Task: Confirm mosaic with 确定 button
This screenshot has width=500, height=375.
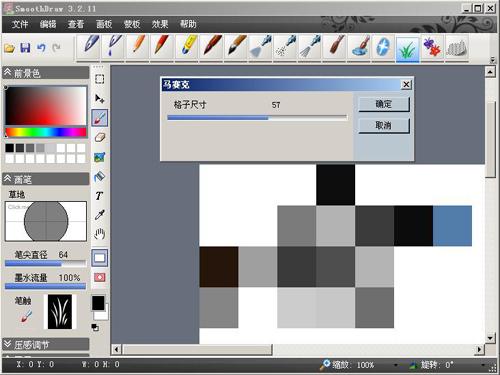Action: click(x=384, y=104)
